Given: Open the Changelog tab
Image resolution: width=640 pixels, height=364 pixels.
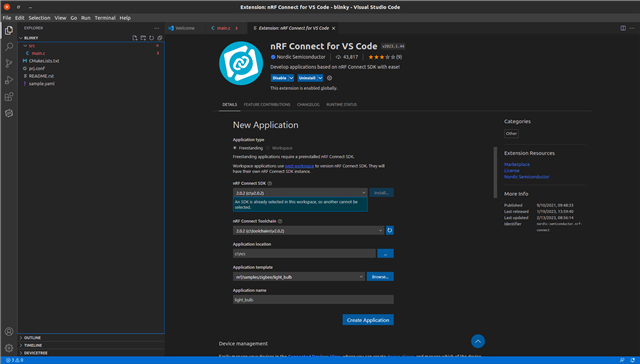Looking at the screenshot, I should point(308,104).
